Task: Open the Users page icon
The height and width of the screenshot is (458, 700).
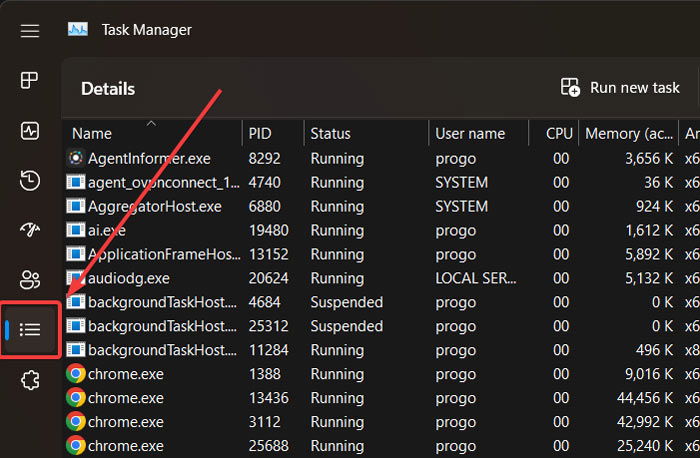Action: 30,280
